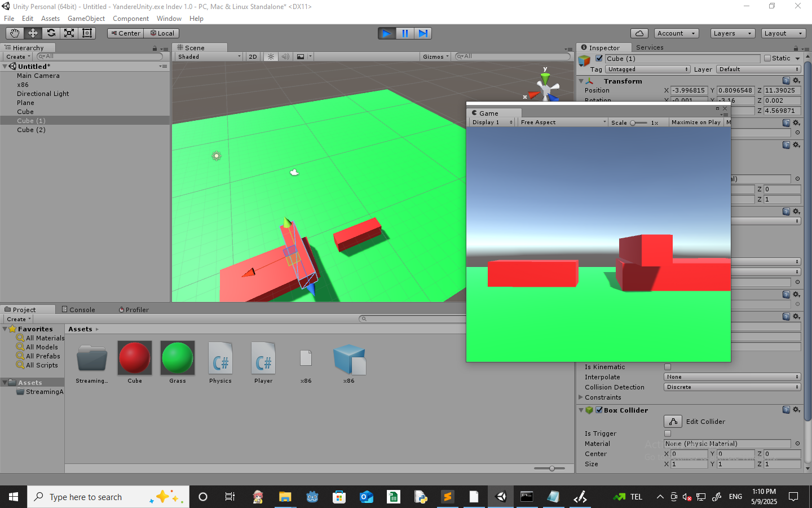Open the Component menu

point(131,19)
